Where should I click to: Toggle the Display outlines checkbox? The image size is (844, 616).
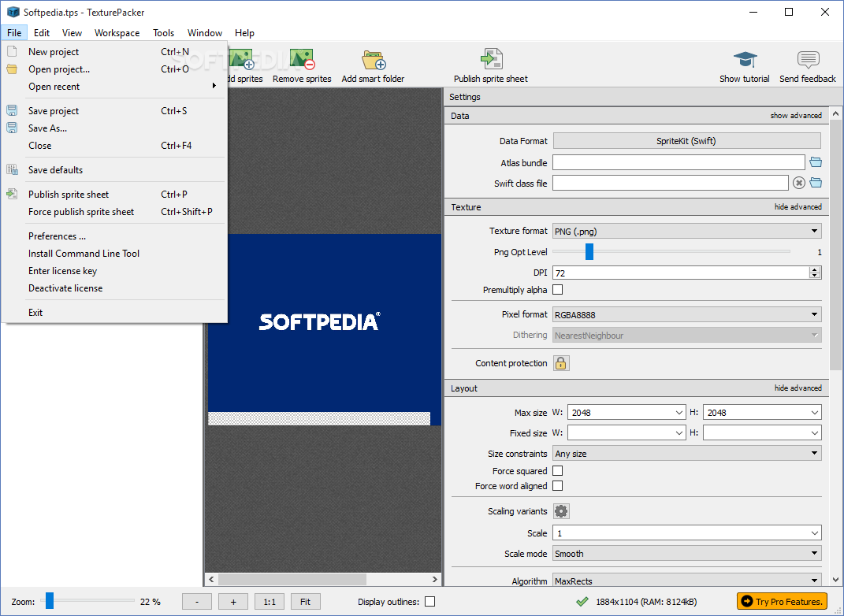pyautogui.click(x=429, y=602)
